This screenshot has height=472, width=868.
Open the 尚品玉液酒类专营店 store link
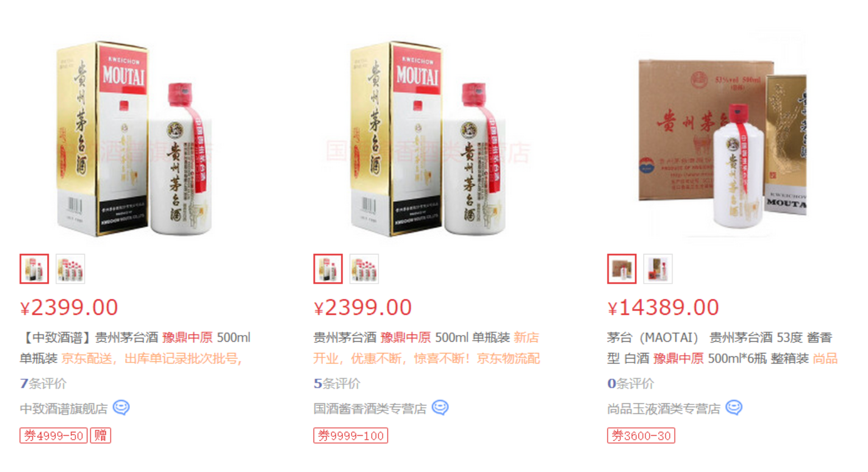664,409
